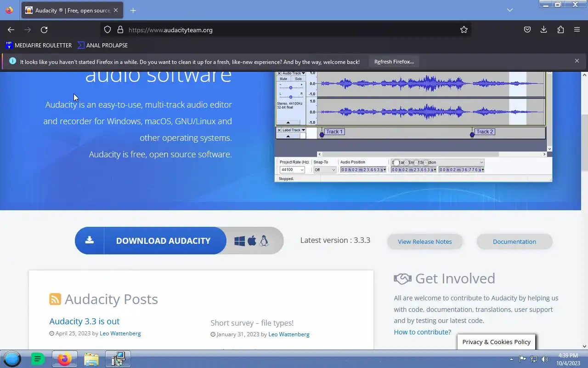588x368 pixels.
Task: Open the Short survey – file types! post
Action: pyautogui.click(x=252, y=323)
